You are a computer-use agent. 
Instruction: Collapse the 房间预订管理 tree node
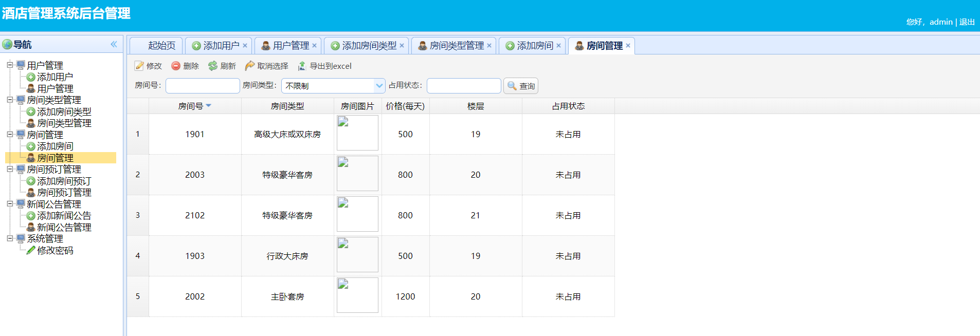click(x=10, y=169)
